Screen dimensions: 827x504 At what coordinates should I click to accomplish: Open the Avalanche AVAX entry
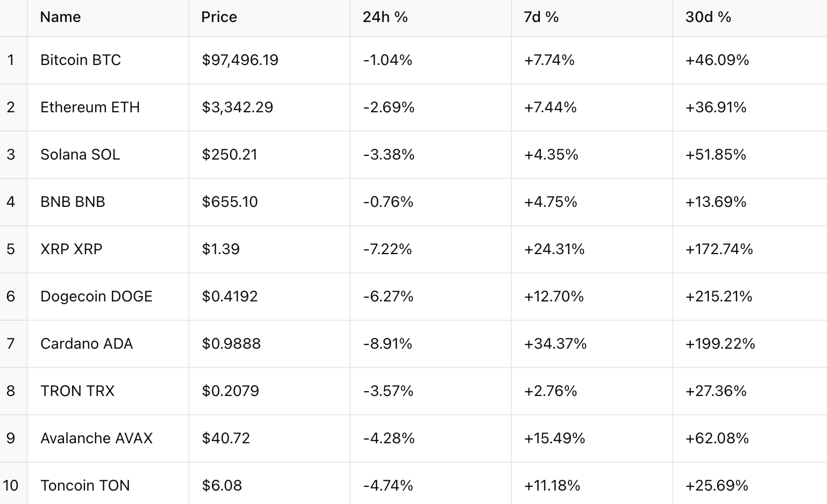(x=96, y=438)
